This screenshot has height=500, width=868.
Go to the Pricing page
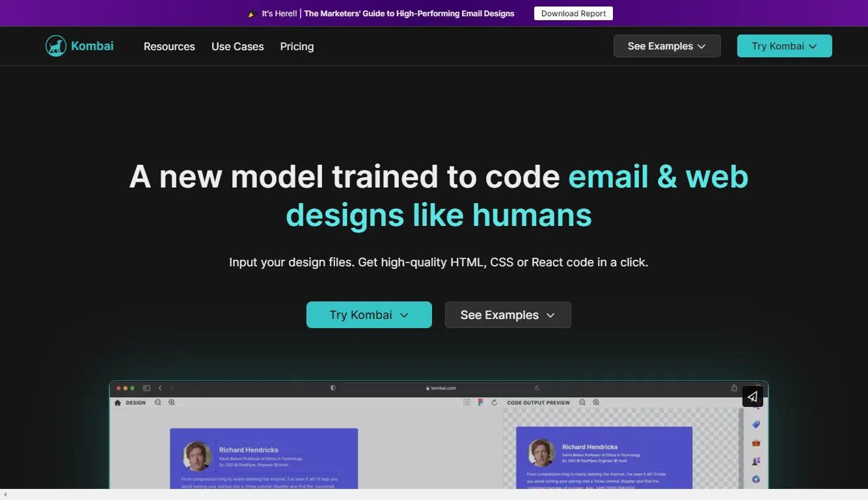(x=297, y=46)
